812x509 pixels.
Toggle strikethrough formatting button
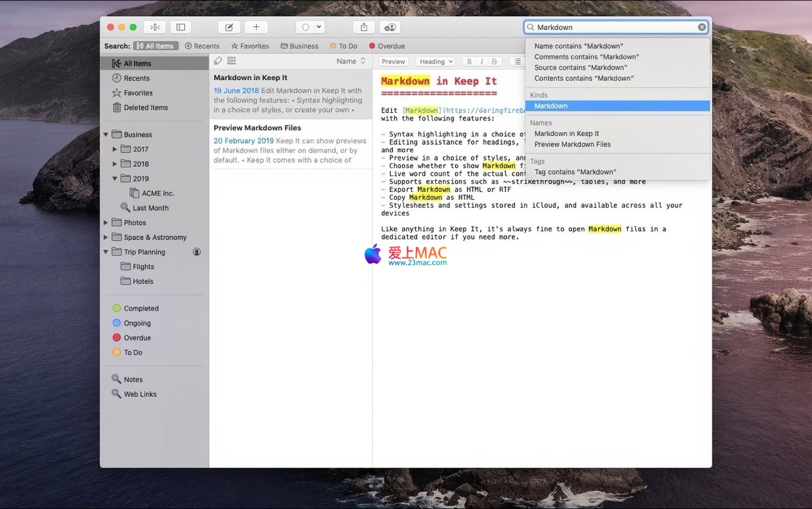494,61
